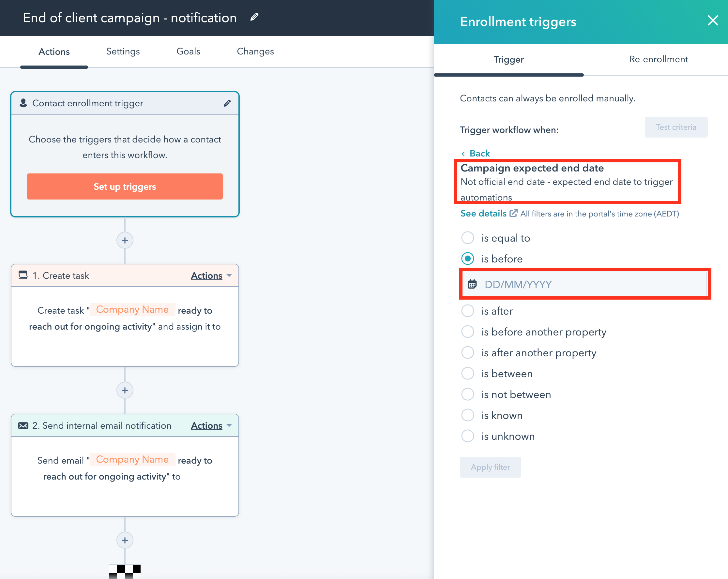Open the Actions dropdown on Create task step

coord(210,275)
